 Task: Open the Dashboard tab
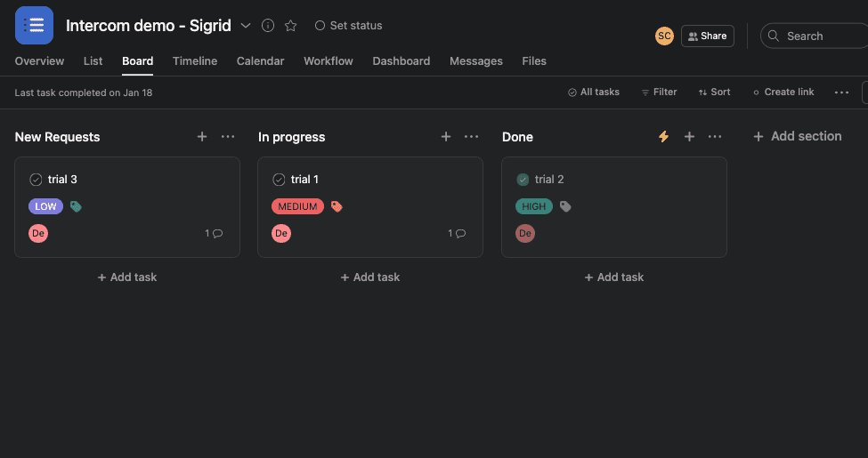[x=402, y=61]
